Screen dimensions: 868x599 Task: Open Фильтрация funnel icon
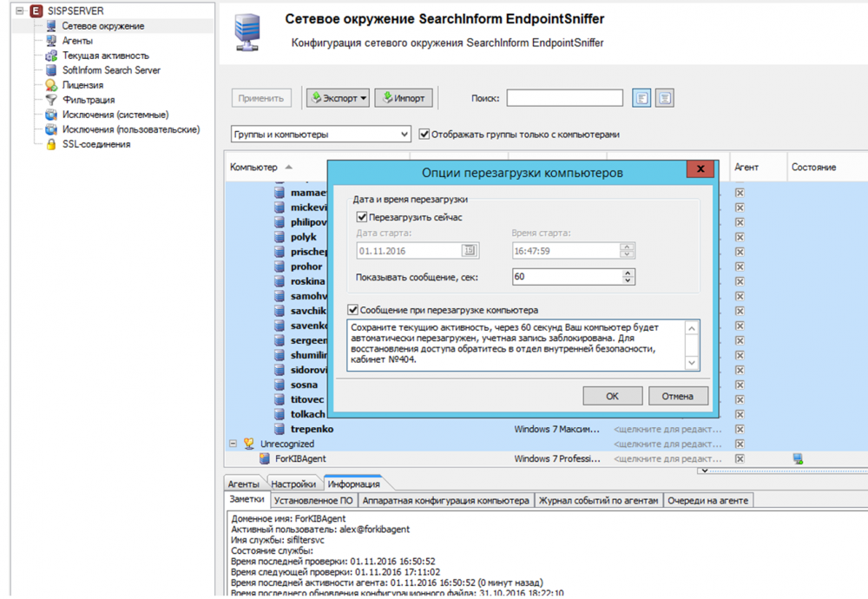[51, 100]
